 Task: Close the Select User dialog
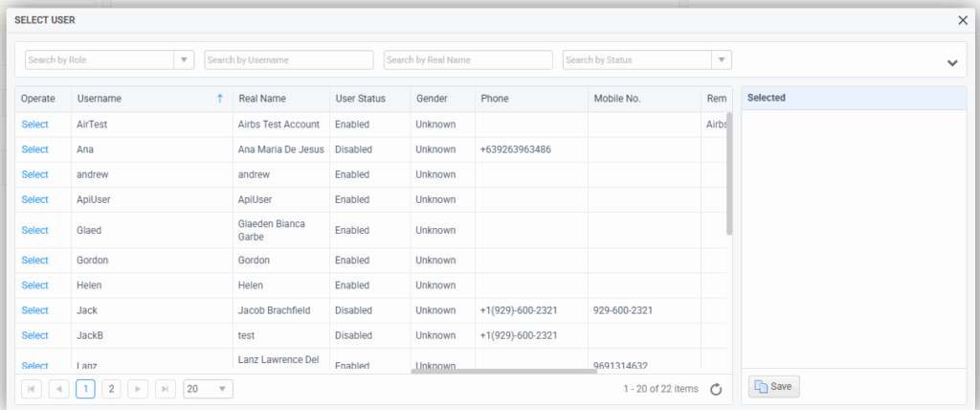[963, 20]
